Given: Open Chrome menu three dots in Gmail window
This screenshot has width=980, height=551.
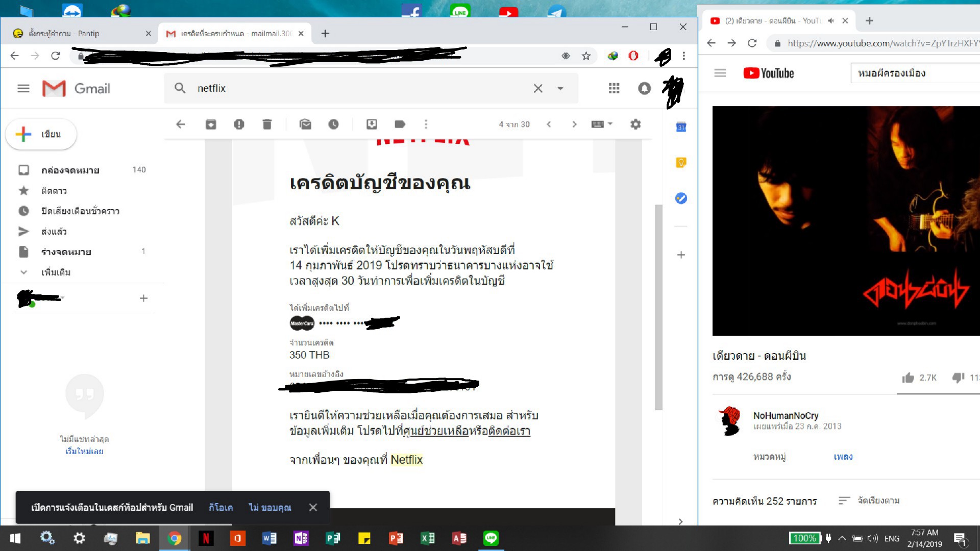Looking at the screenshot, I should coord(684,56).
